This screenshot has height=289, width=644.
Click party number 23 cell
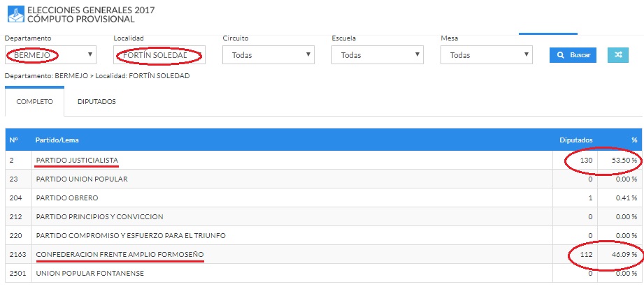18,179
